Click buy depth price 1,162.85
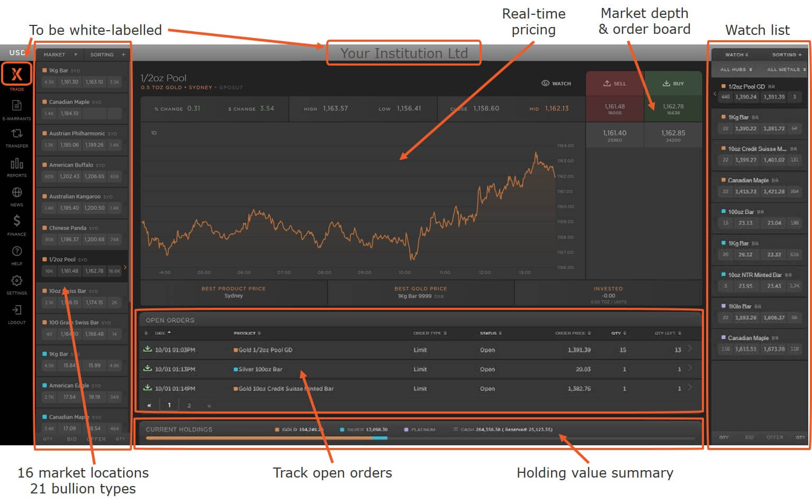812x504 pixels. click(x=673, y=135)
